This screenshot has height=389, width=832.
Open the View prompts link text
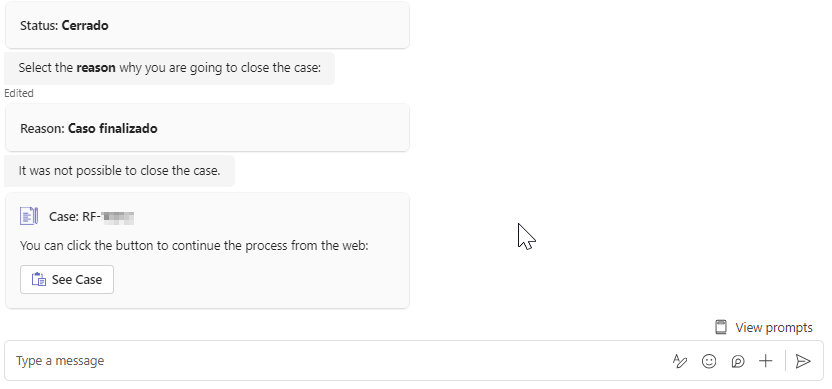(774, 327)
